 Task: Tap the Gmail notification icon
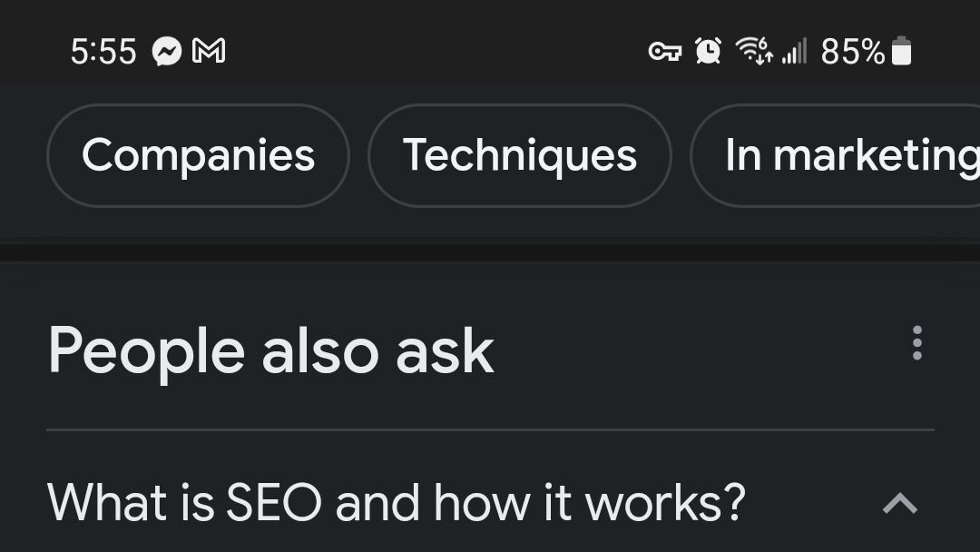point(209,51)
